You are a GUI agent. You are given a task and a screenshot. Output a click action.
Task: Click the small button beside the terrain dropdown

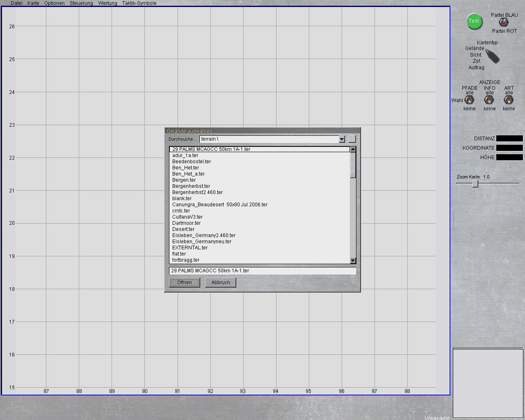pos(352,139)
